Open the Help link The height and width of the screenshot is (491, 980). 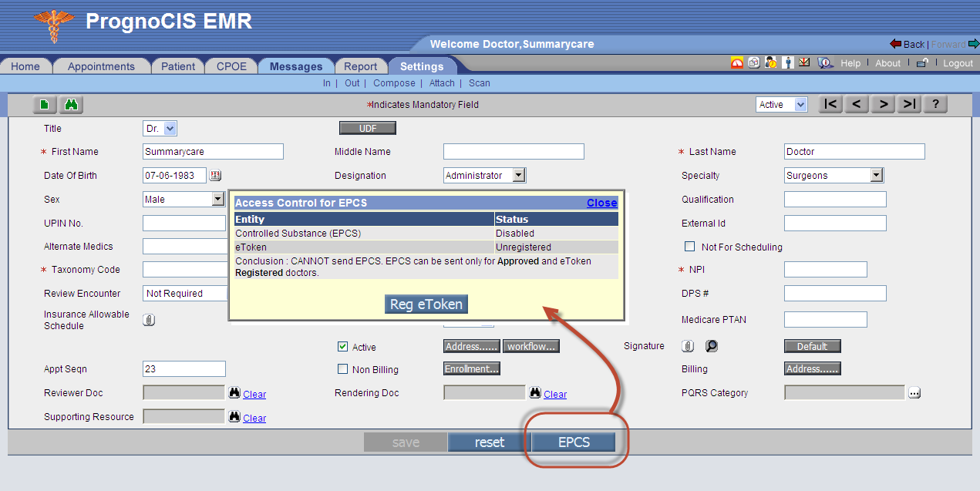pos(850,63)
